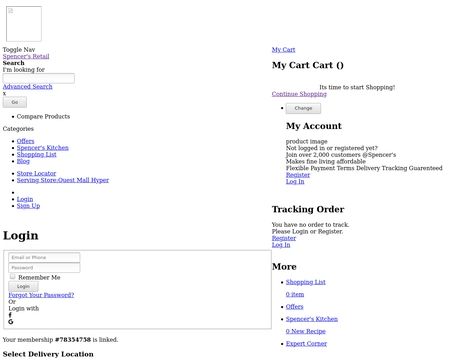The height and width of the screenshot is (360, 450).
Task: Click Compare Products list item
Action: [x=43, y=116]
